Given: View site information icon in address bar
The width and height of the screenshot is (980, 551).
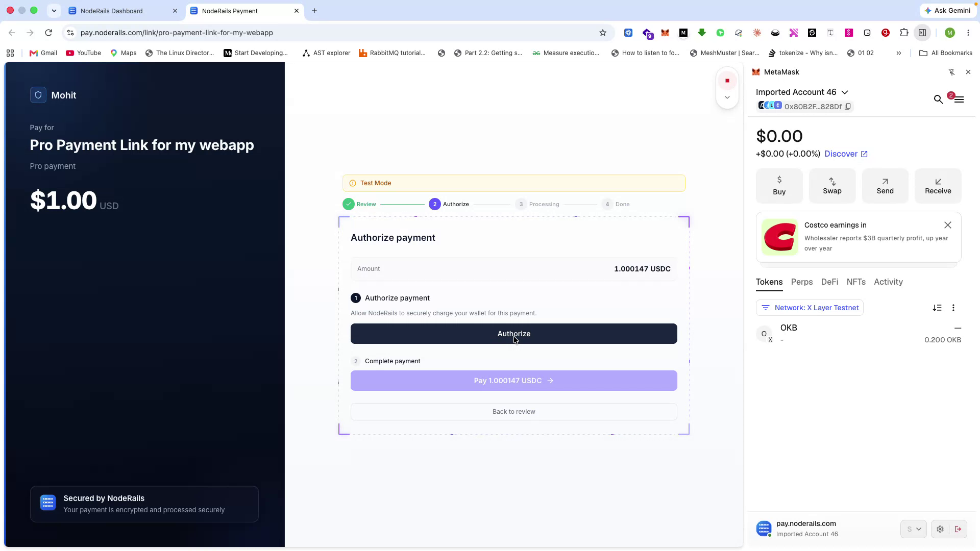Looking at the screenshot, I should point(70,33).
